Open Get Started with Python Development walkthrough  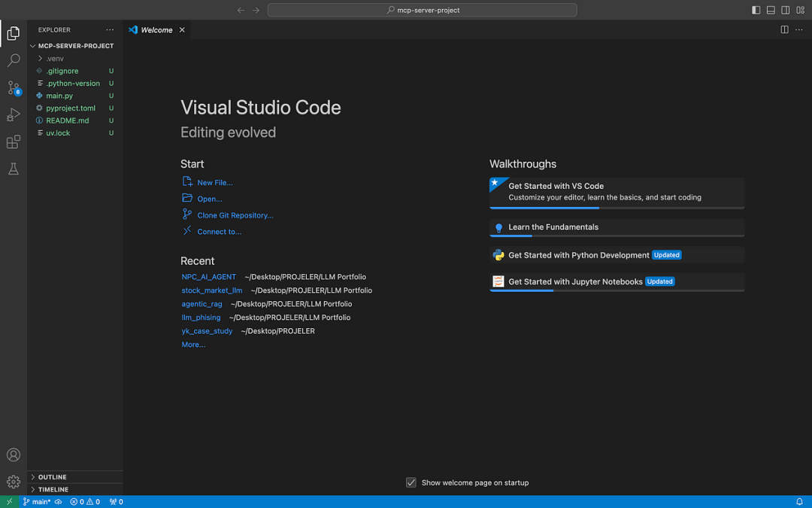pos(617,255)
